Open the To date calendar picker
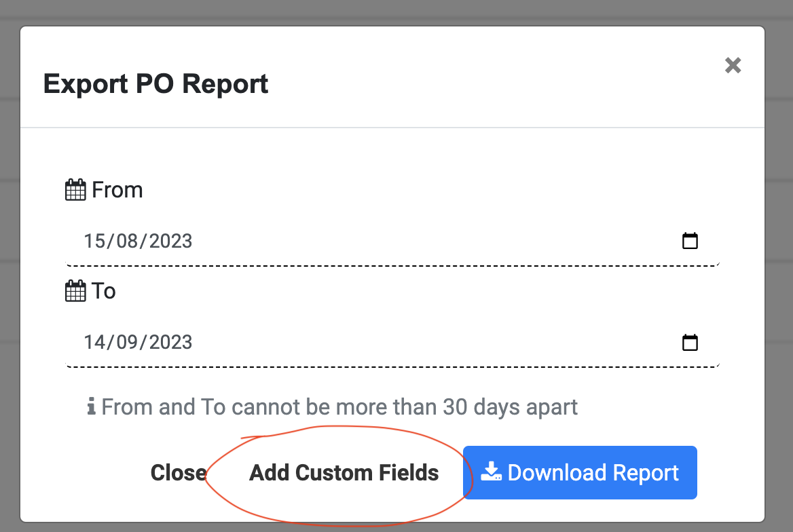The width and height of the screenshot is (793, 532). click(x=690, y=342)
